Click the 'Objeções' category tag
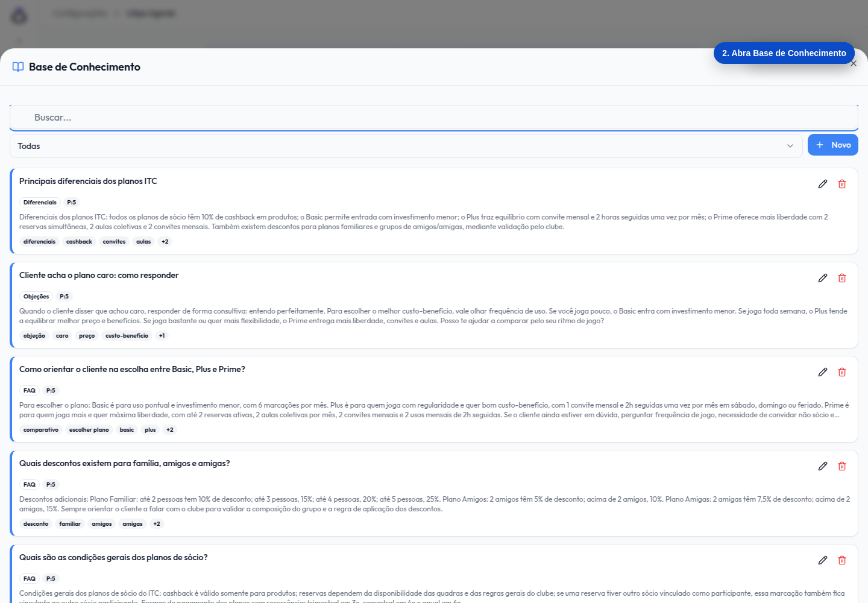The image size is (868, 603). click(36, 297)
